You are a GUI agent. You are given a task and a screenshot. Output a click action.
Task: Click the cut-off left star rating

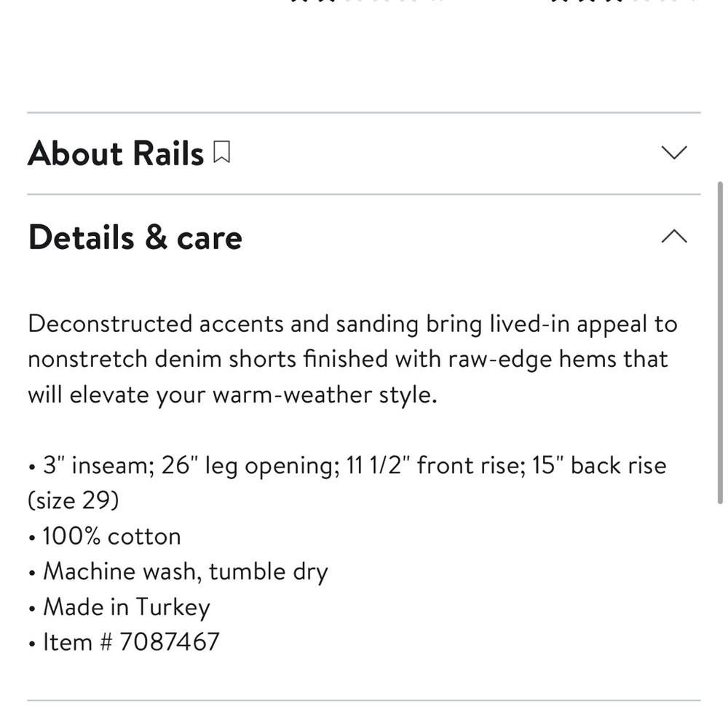pos(367,1)
